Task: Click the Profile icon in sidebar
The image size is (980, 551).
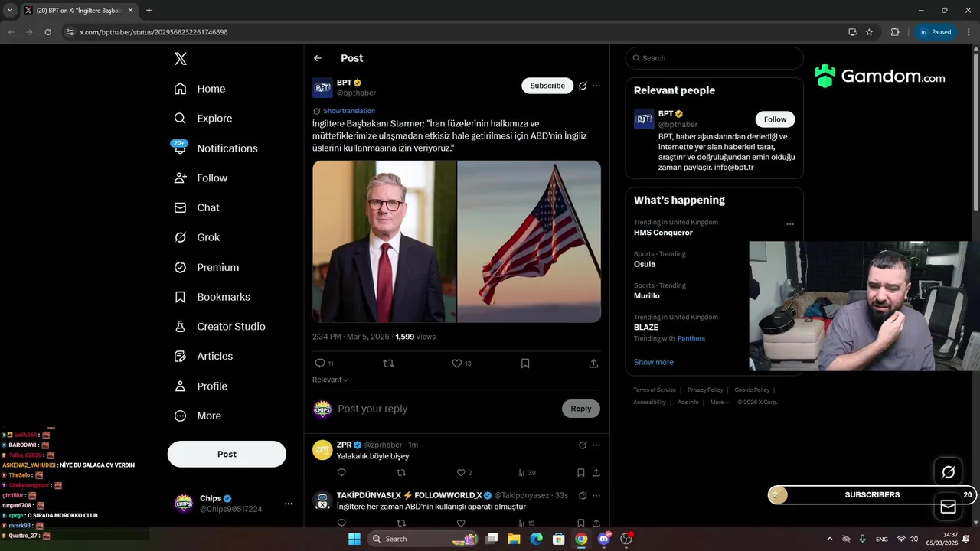Action: tap(180, 386)
